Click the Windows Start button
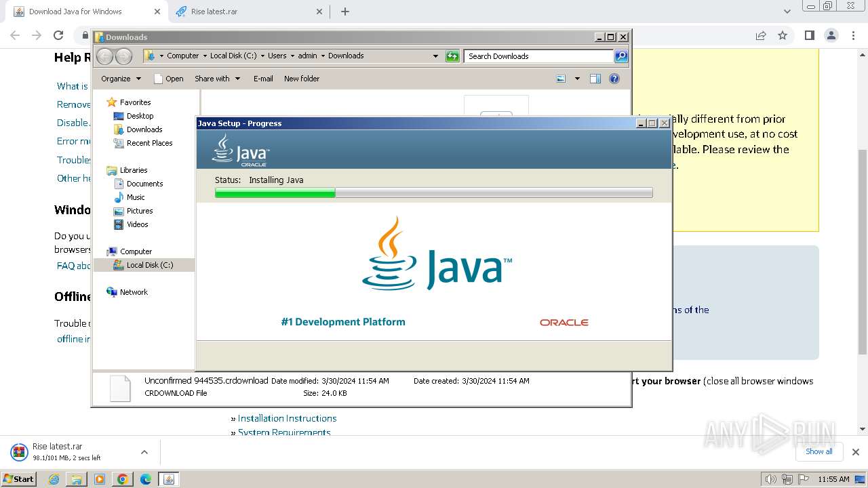Viewport: 868px width, 488px height. pyautogui.click(x=18, y=479)
